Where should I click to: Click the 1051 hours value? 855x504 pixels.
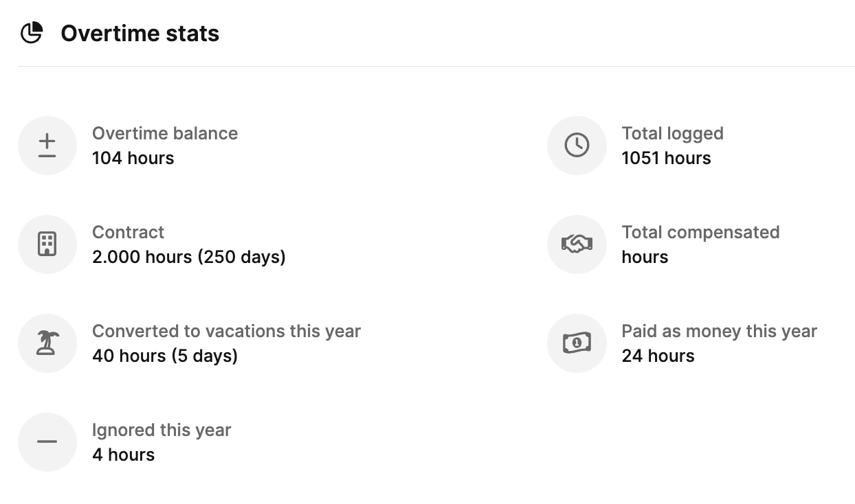[x=666, y=158]
